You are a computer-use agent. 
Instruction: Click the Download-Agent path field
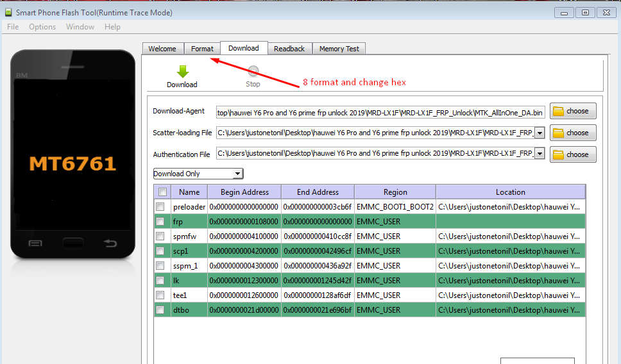[x=380, y=113]
